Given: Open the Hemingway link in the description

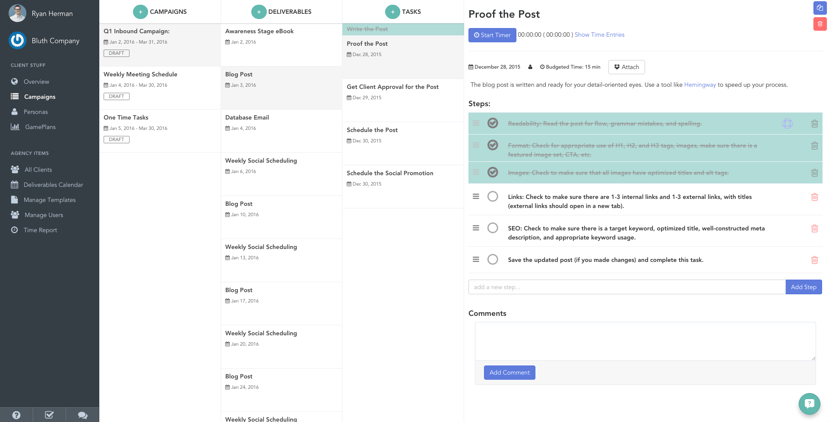Looking at the screenshot, I should (x=700, y=85).
